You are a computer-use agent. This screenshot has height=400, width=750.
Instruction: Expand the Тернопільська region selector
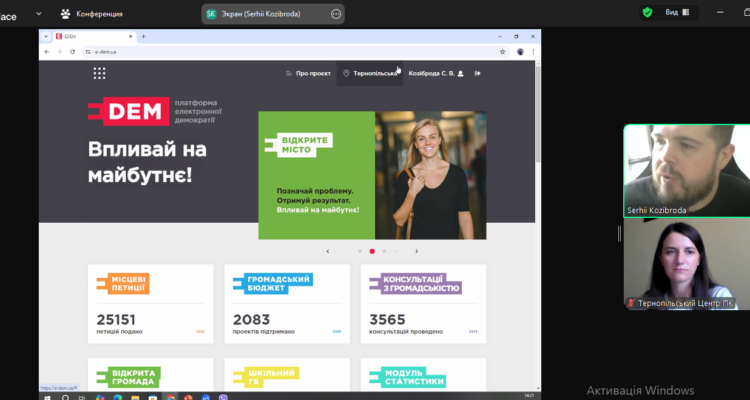tap(370, 73)
